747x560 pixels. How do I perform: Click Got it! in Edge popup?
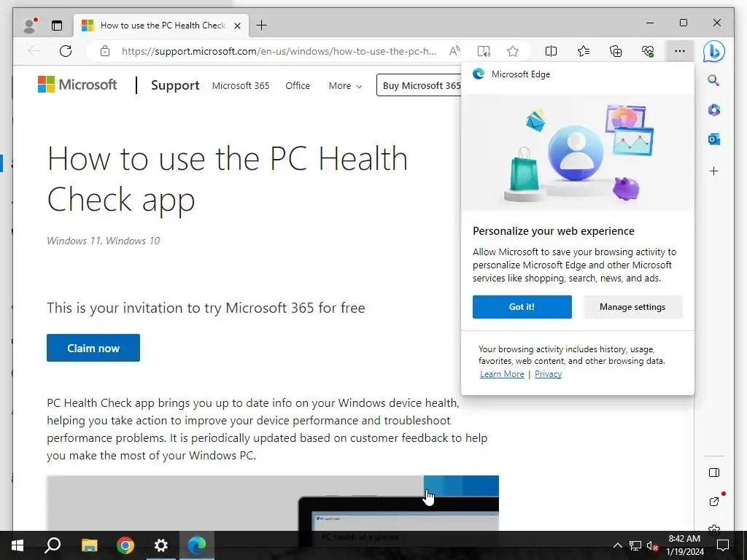(x=522, y=307)
